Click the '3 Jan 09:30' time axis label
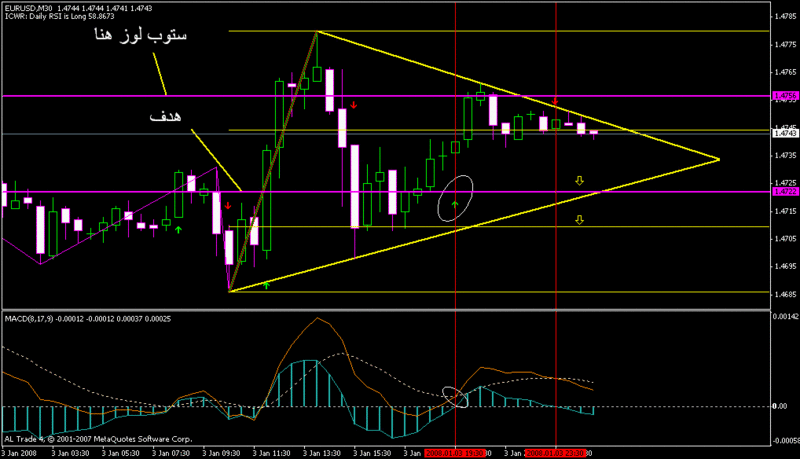The image size is (800, 459). [x=221, y=453]
